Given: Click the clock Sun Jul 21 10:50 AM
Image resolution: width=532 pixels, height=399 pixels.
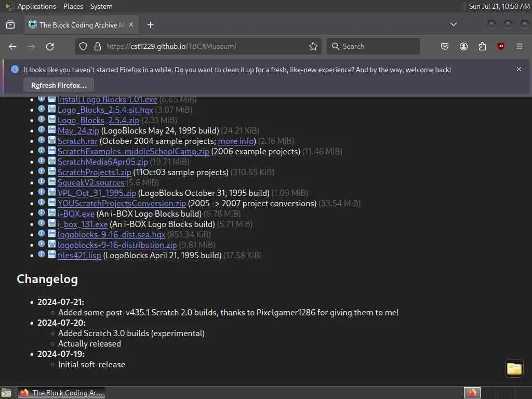Looking at the screenshot, I should (499, 6).
